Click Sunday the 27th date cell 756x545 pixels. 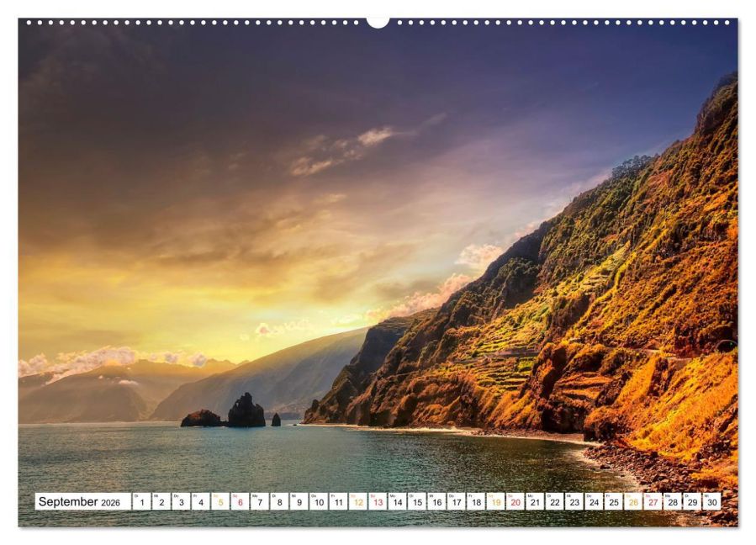click(653, 501)
